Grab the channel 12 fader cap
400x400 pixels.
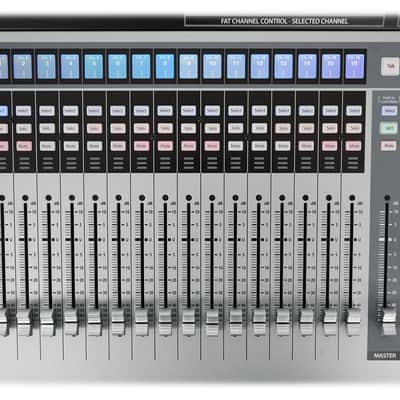click(x=259, y=322)
